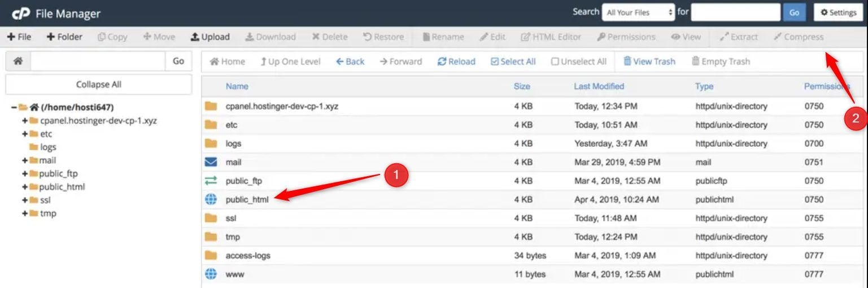Click the Go button next to path field
Image resolution: width=868 pixels, height=288 pixels.
178,61
